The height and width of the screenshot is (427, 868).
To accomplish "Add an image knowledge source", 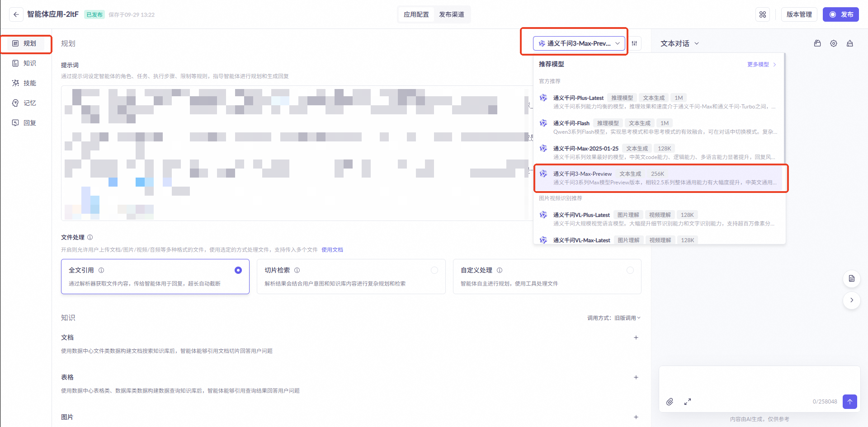I will pos(636,417).
